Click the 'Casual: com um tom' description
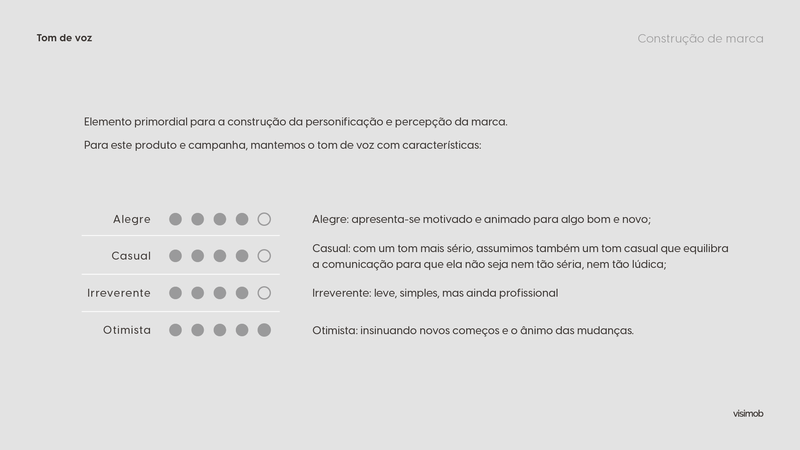 520,256
